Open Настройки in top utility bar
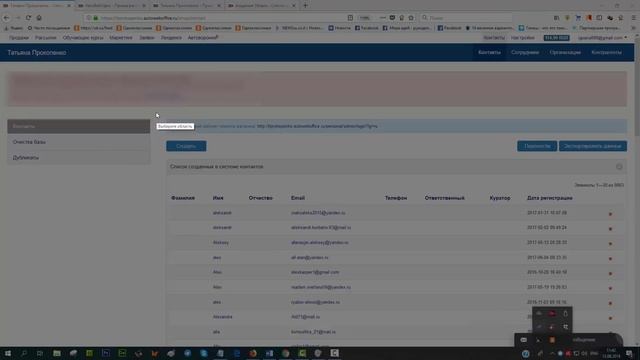This screenshot has width=640, height=360. tap(522, 38)
